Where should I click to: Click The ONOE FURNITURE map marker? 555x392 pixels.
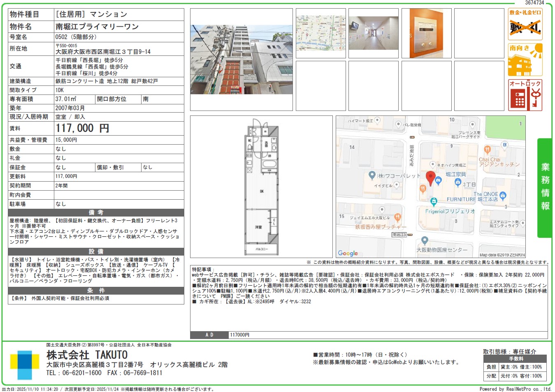point(503,196)
